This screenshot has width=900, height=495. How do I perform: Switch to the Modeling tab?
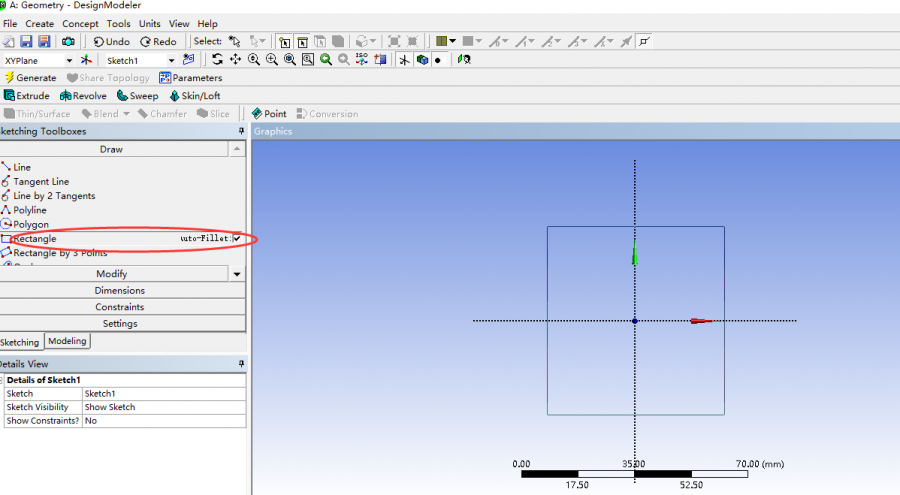tap(68, 341)
